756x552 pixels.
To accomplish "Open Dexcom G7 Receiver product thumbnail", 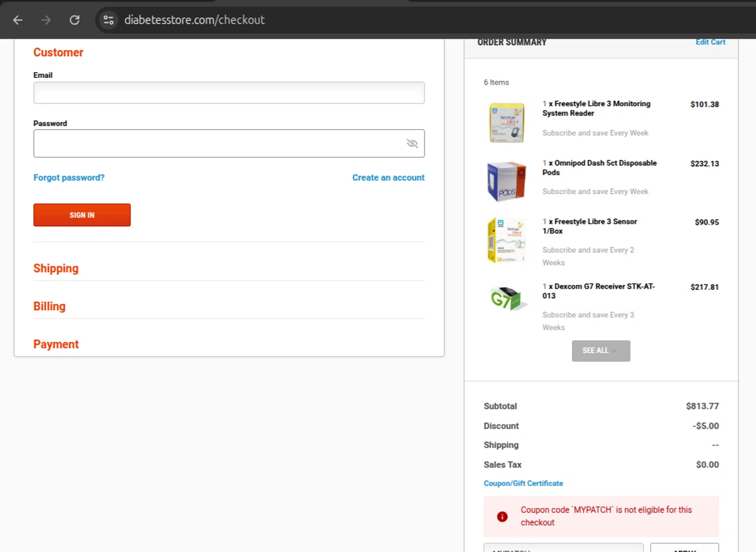I will (x=508, y=298).
